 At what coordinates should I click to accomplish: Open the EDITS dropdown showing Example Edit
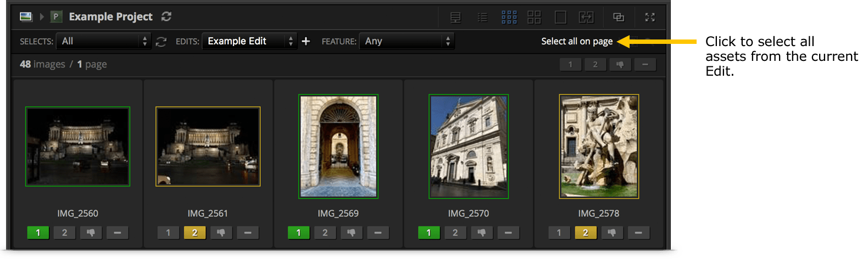coord(249,41)
